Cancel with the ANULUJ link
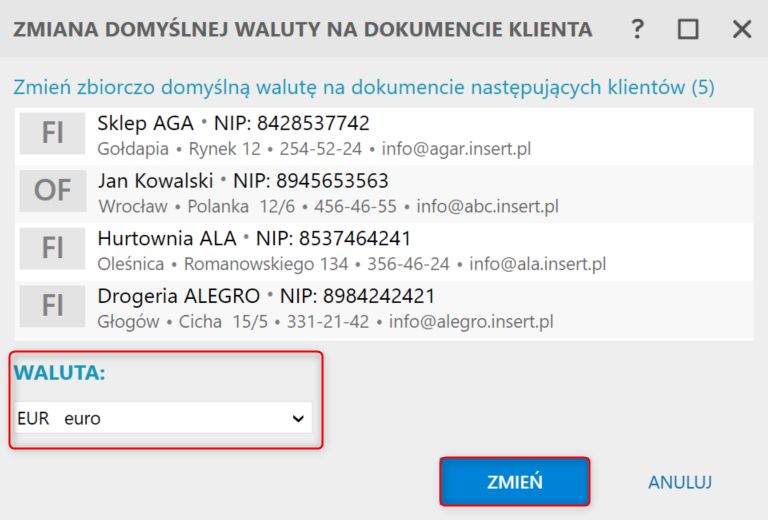This screenshot has height=520, width=768. [x=679, y=482]
